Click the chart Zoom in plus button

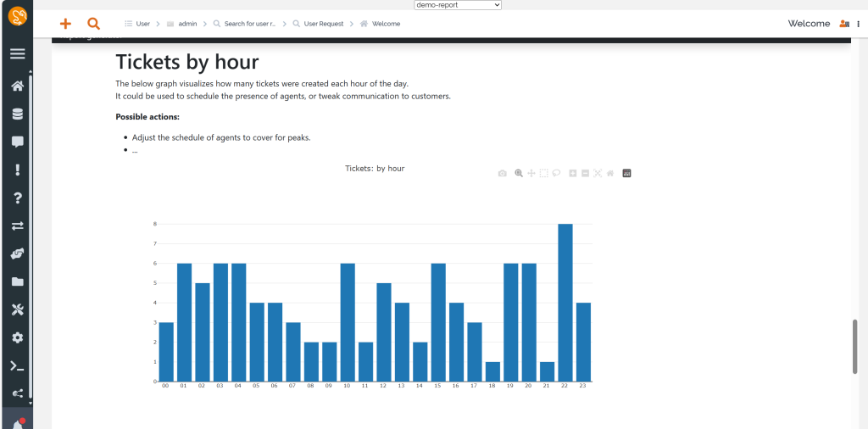point(573,174)
